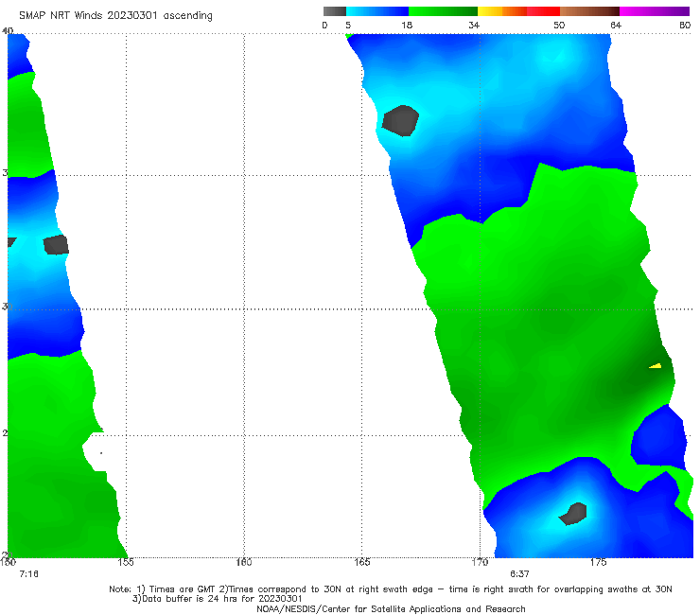Viewport: 700px width, 615px height.
Task: Click the gray low-wind blob at bottom of right swath
Action: coord(573,514)
